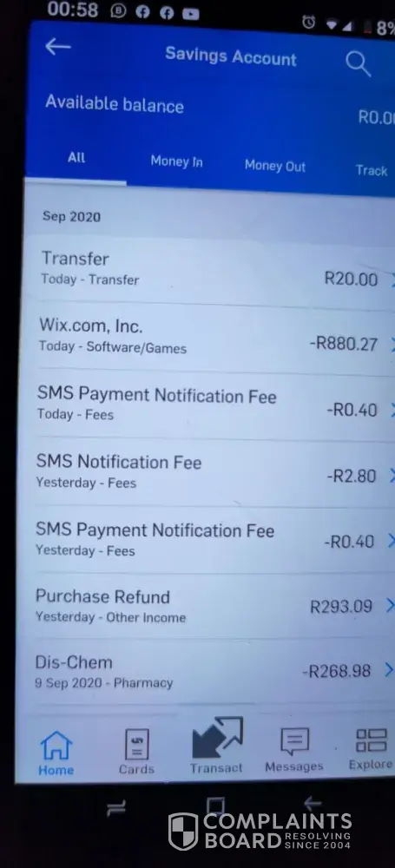
Task: Tap the Android recent apps button
Action: [x=116, y=809]
